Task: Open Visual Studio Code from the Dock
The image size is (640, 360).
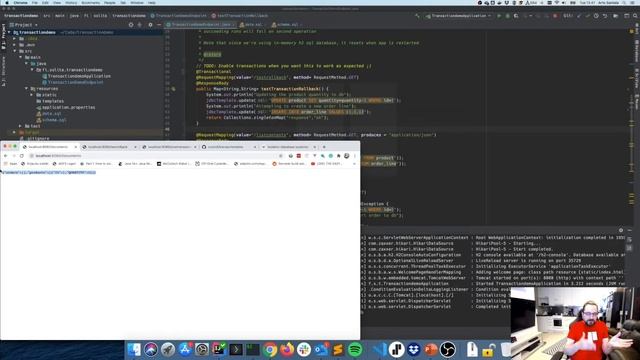Action: pyautogui.click(x=379, y=350)
